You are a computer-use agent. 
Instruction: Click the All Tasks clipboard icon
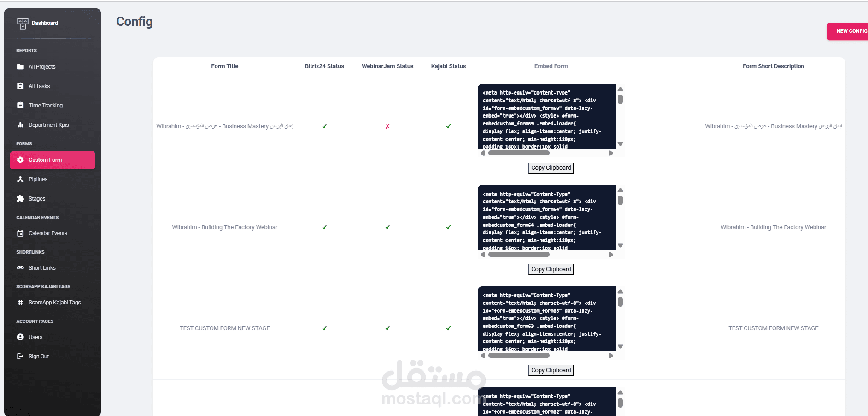point(20,86)
